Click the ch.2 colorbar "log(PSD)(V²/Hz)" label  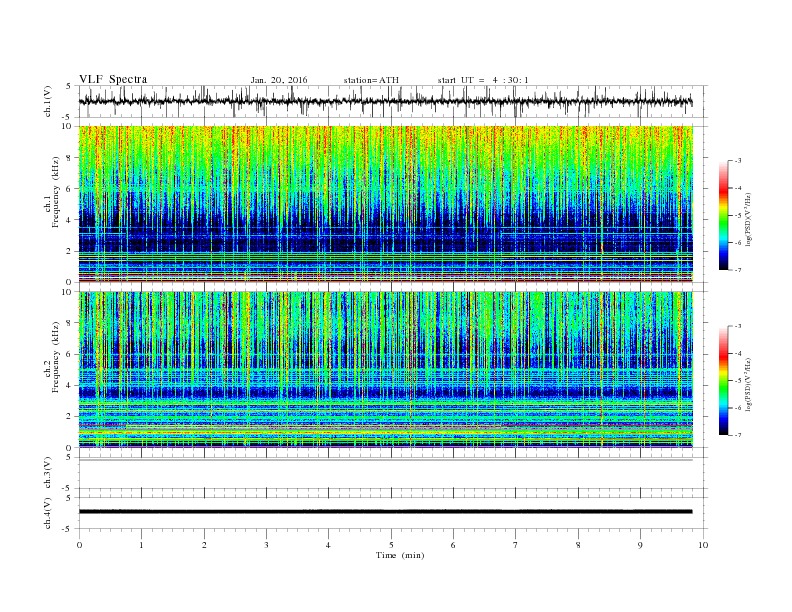pos(748,383)
